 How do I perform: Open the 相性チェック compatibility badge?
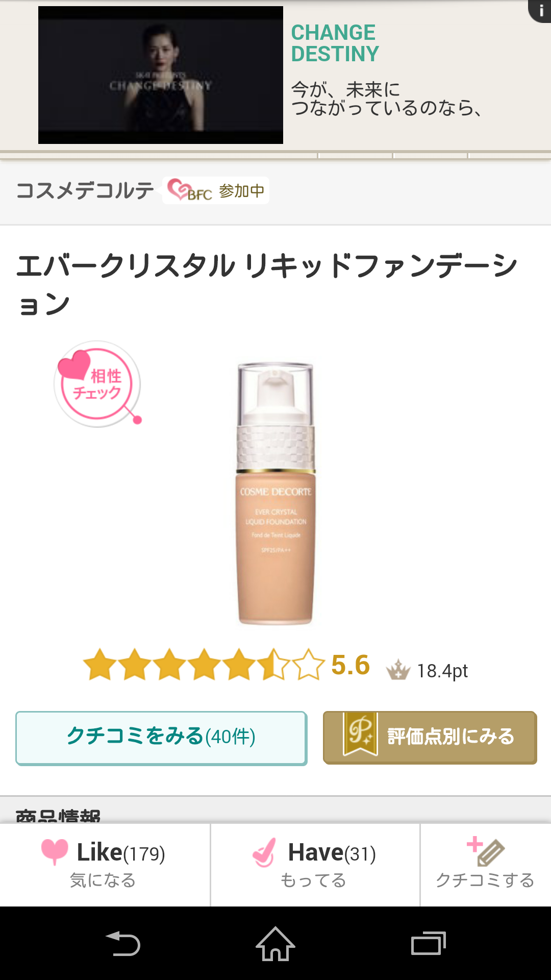[x=97, y=384]
